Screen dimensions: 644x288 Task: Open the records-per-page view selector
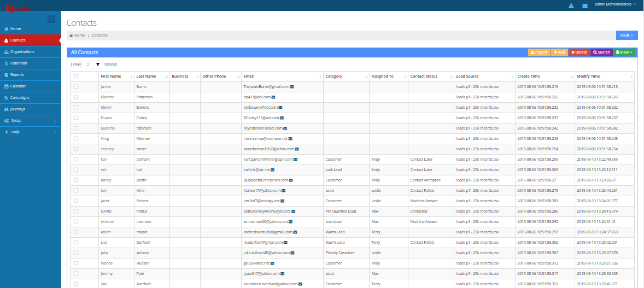pyautogui.click(x=93, y=64)
